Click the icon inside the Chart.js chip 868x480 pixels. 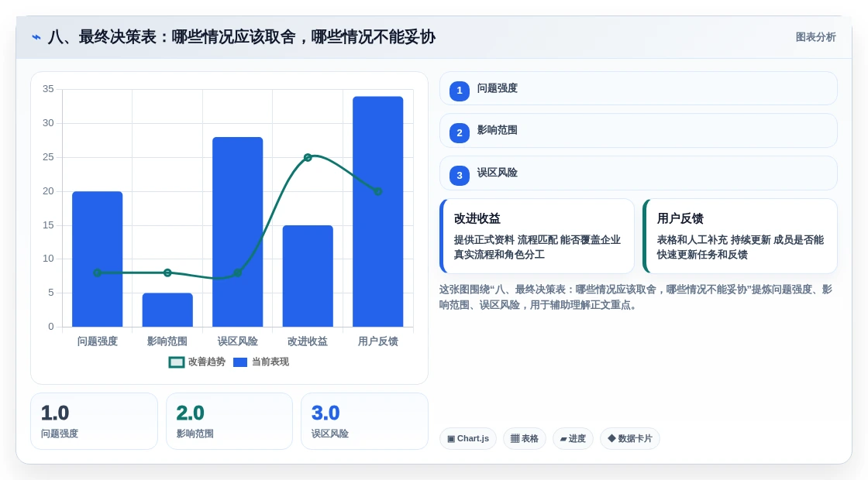coord(451,439)
